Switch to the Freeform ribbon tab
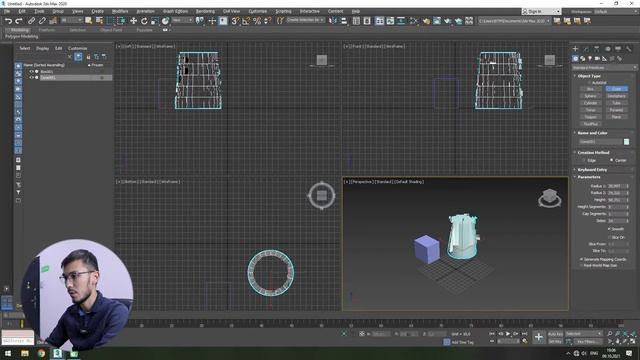640x360 pixels. [47, 30]
